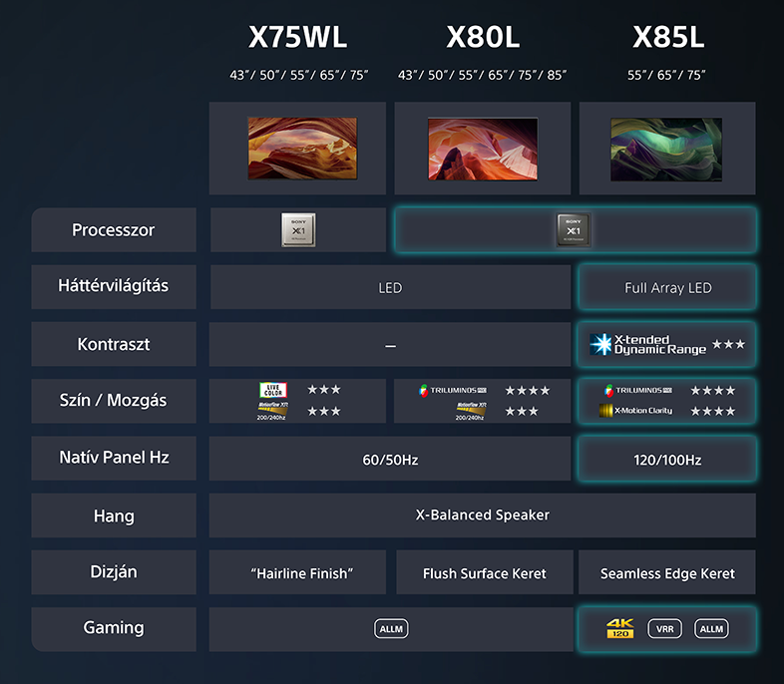
Task: Click the four-star rating beside X-Motion Clarity
Action: coord(713,411)
